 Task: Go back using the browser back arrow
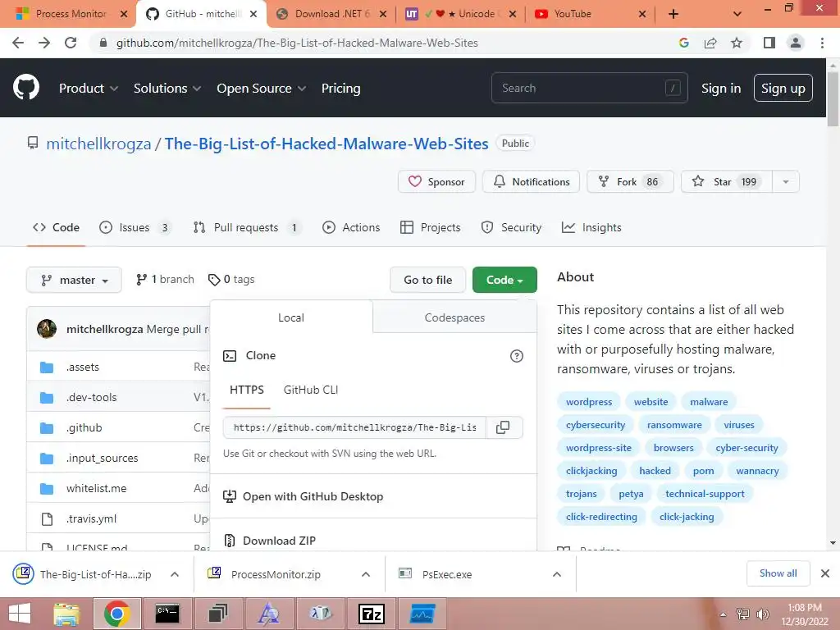click(18, 43)
